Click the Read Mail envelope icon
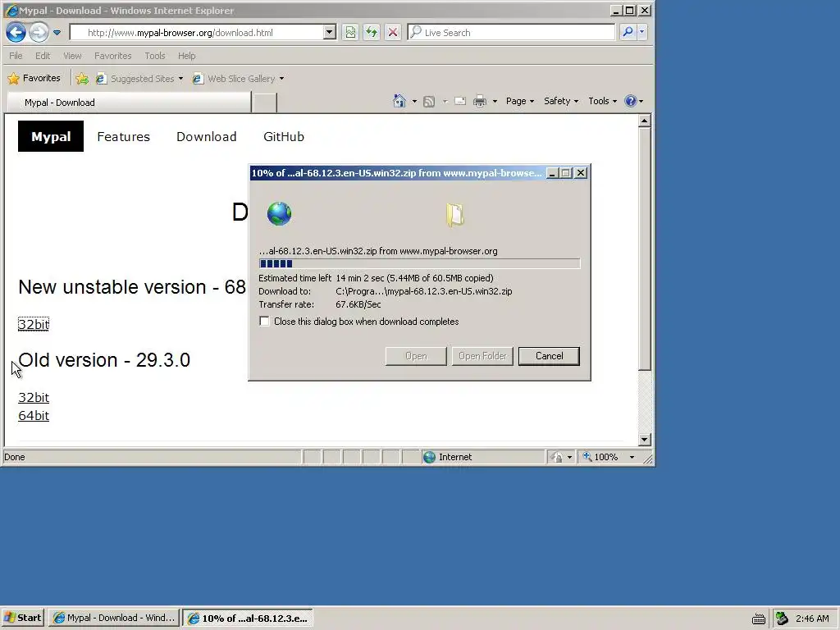The width and height of the screenshot is (840, 630). [x=459, y=101]
